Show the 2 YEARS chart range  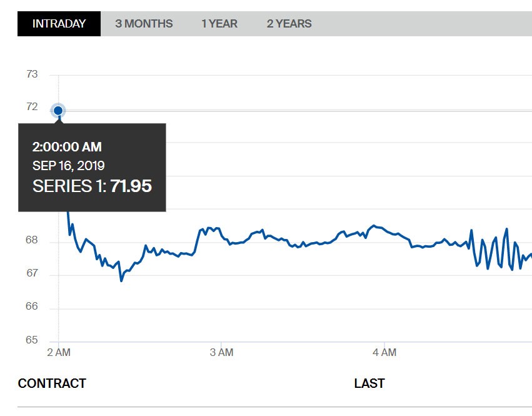click(x=289, y=24)
